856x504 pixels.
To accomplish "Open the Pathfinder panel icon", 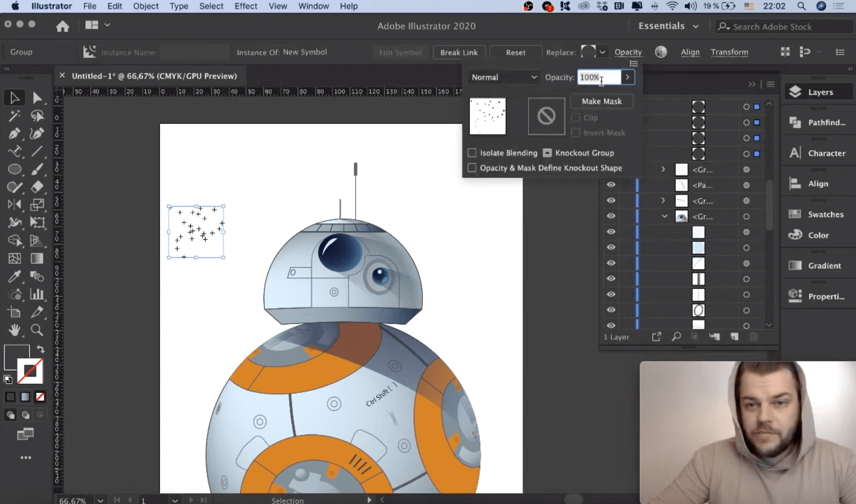I will tap(795, 122).
